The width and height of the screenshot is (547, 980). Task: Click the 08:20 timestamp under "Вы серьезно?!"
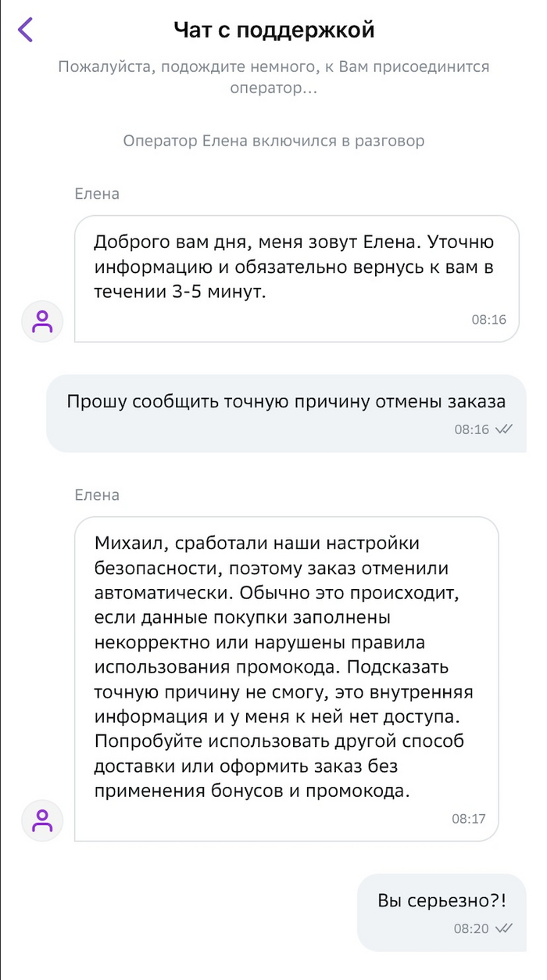(471, 928)
